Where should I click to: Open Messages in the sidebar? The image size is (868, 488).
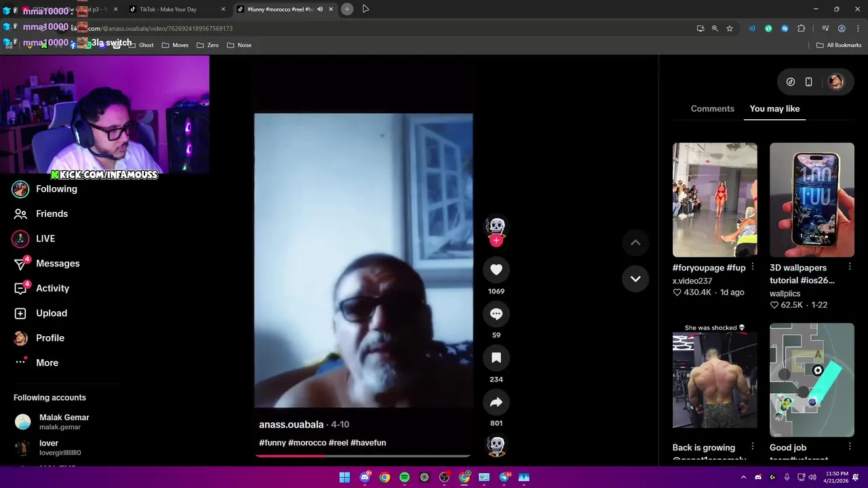tap(47, 264)
